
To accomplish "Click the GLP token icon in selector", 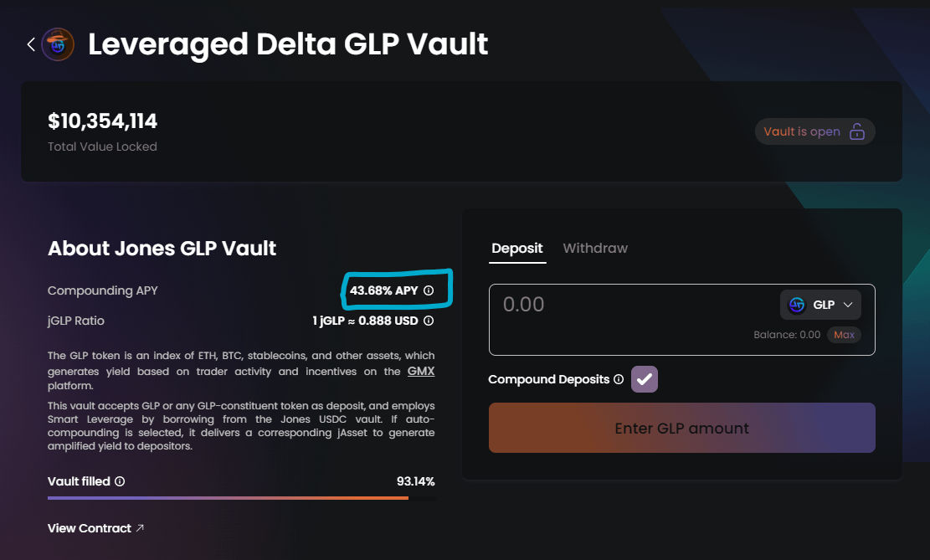I will [797, 305].
